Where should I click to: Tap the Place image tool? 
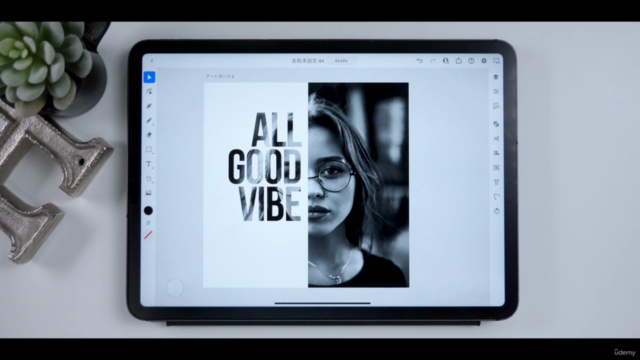[149, 193]
